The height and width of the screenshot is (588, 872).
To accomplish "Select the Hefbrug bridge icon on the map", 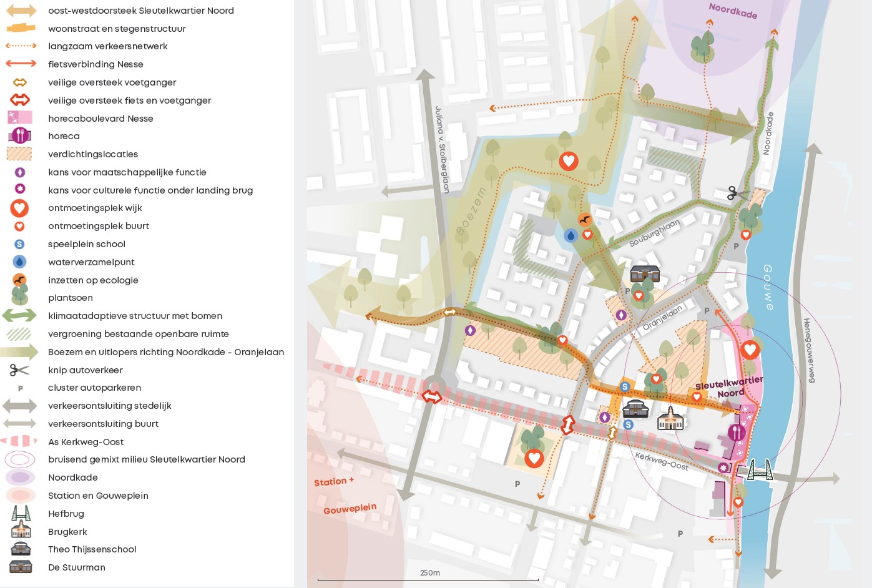I will click(760, 469).
